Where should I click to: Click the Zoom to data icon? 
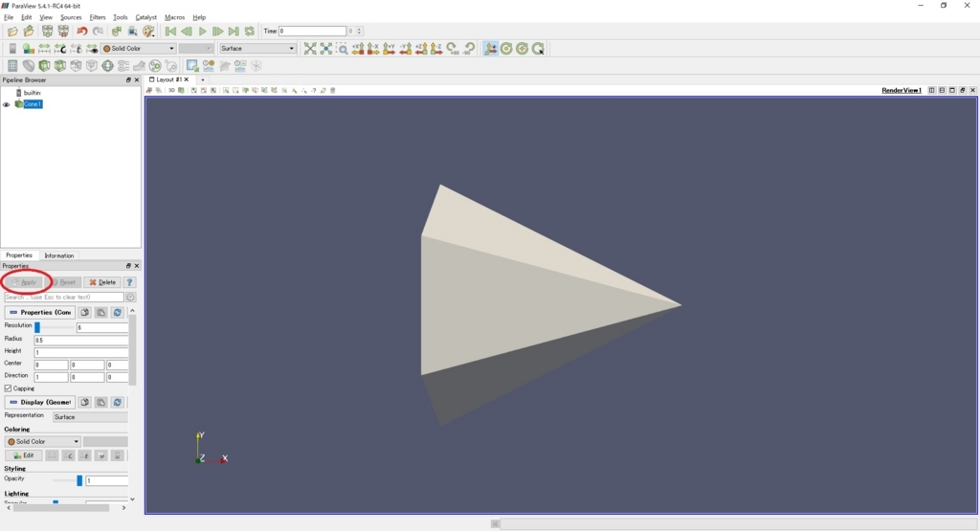point(326,49)
